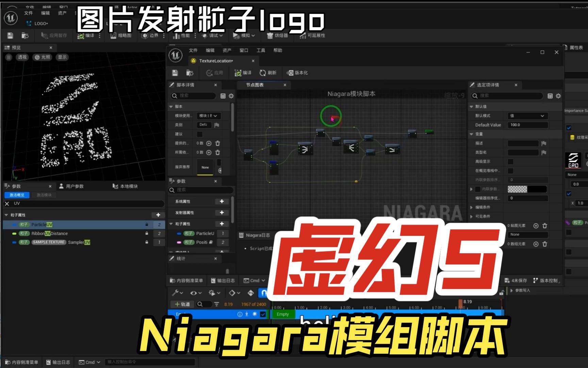Click the 脚本详情 search field
The image size is (588, 368).
point(193,96)
